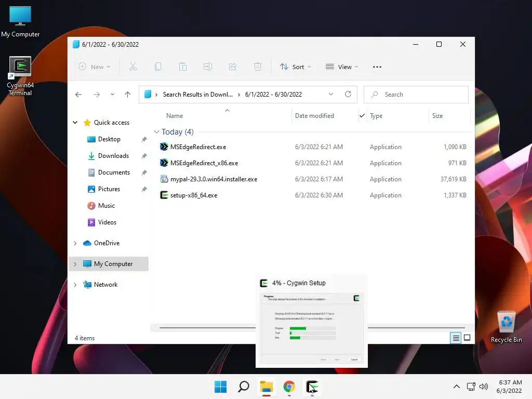Image resolution: width=532 pixels, height=399 pixels.
Task: Select the Recycle Bin desktop icon
Action: click(506, 327)
